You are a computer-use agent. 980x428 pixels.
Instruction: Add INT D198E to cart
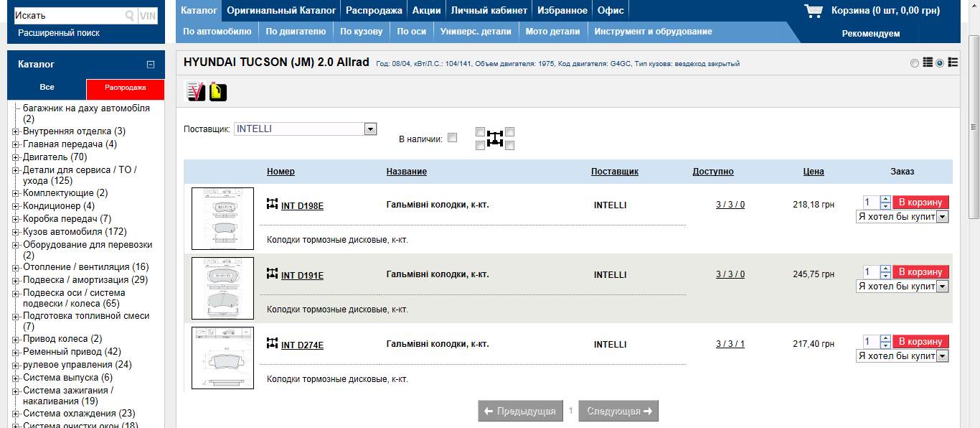(920, 203)
